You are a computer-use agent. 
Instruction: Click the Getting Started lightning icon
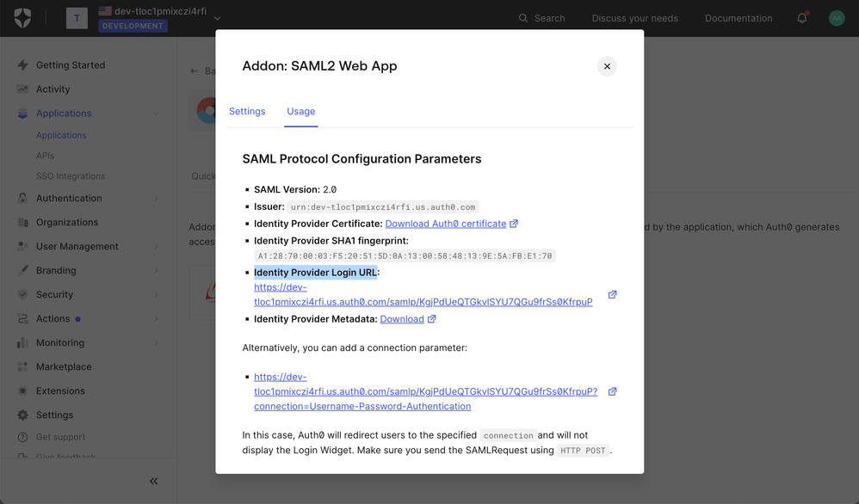(x=23, y=65)
